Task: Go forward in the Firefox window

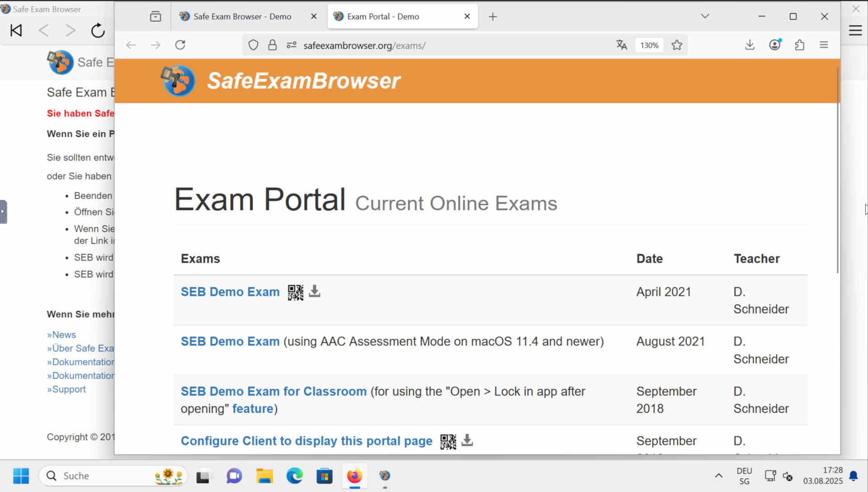Action: click(x=156, y=45)
